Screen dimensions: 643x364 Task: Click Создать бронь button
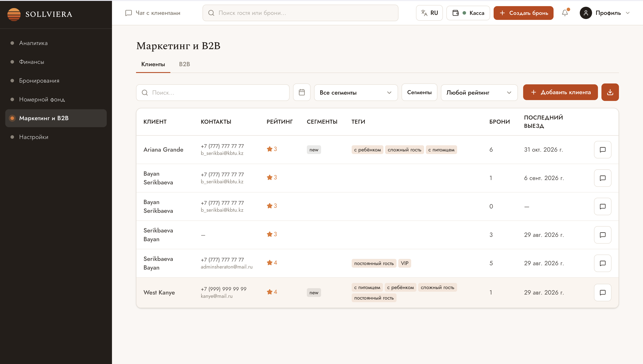[523, 13]
